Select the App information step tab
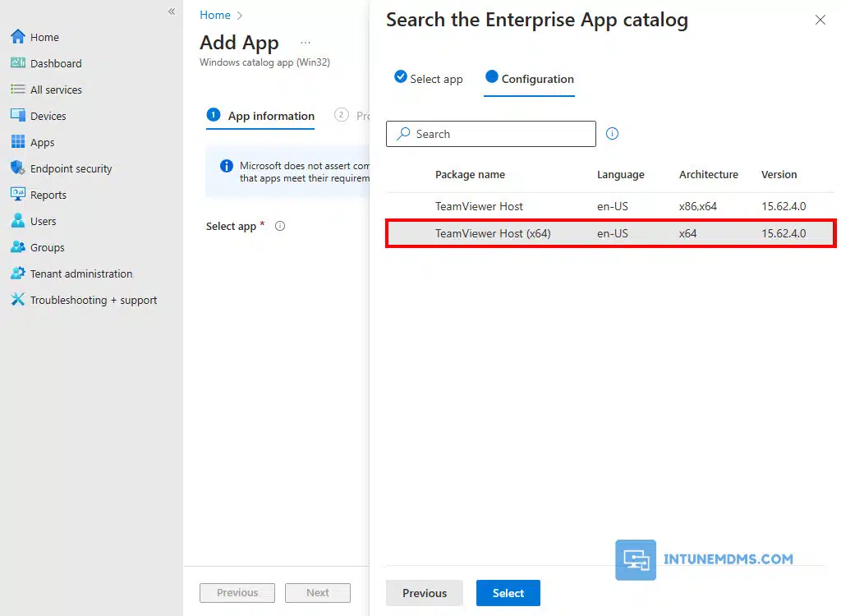 point(260,116)
